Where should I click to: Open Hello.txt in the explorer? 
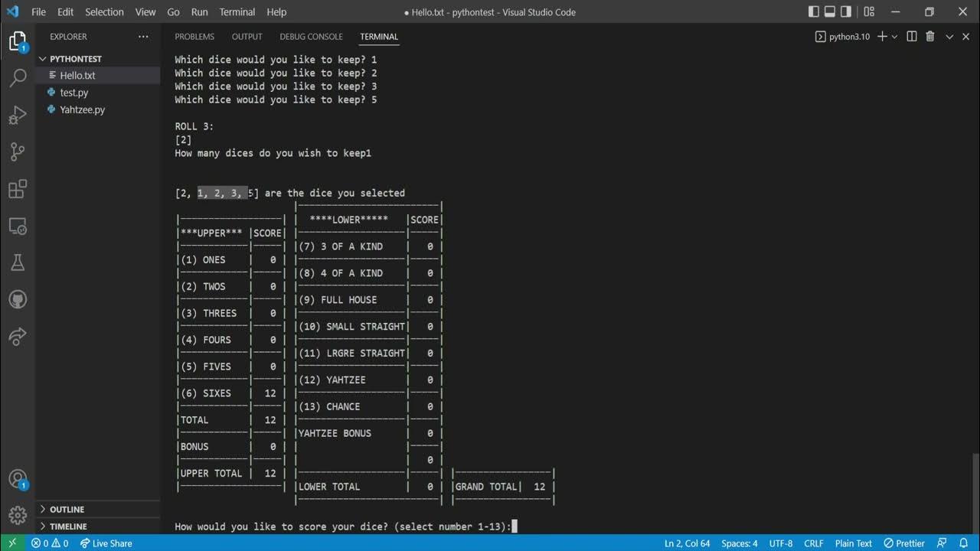(x=98, y=76)
